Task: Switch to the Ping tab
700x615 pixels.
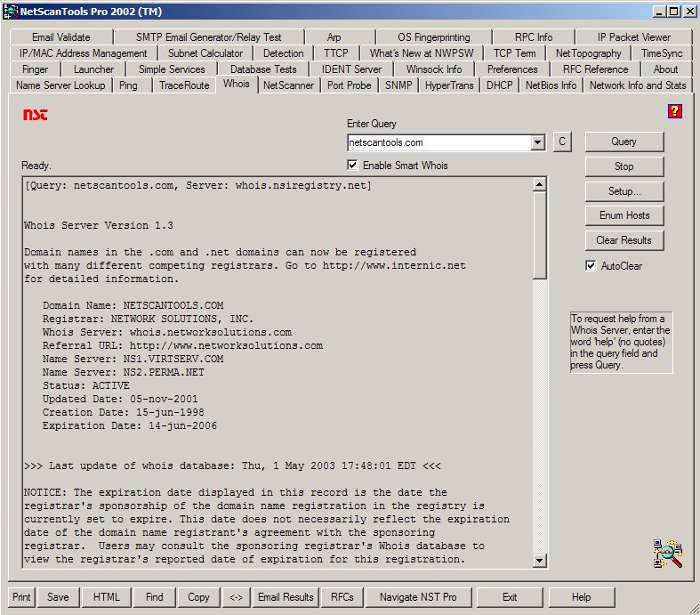Action: (128, 85)
